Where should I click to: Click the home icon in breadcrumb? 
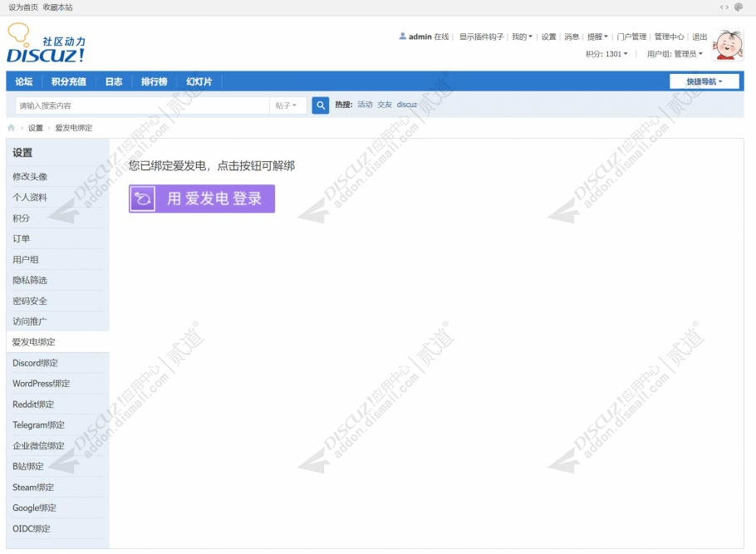coord(11,128)
